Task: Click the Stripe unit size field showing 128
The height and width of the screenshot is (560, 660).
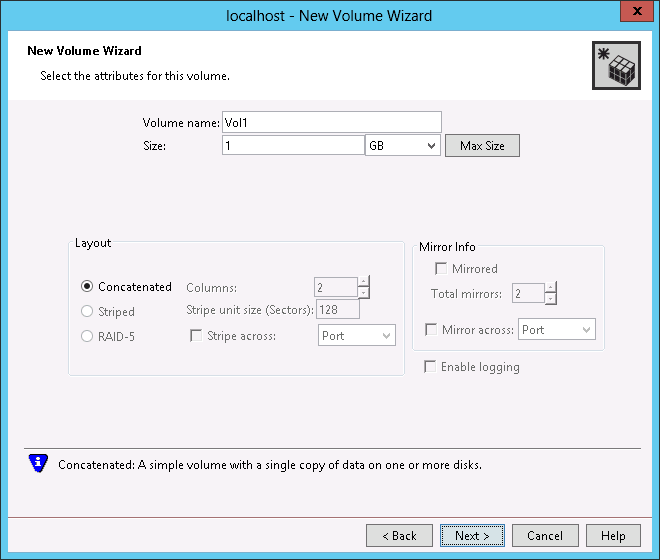Action: click(x=338, y=309)
